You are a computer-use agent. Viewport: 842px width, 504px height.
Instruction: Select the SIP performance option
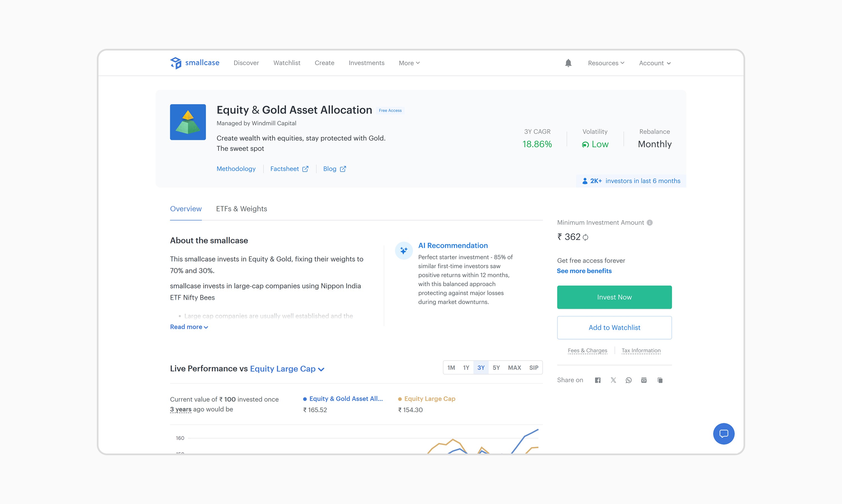pos(534,367)
